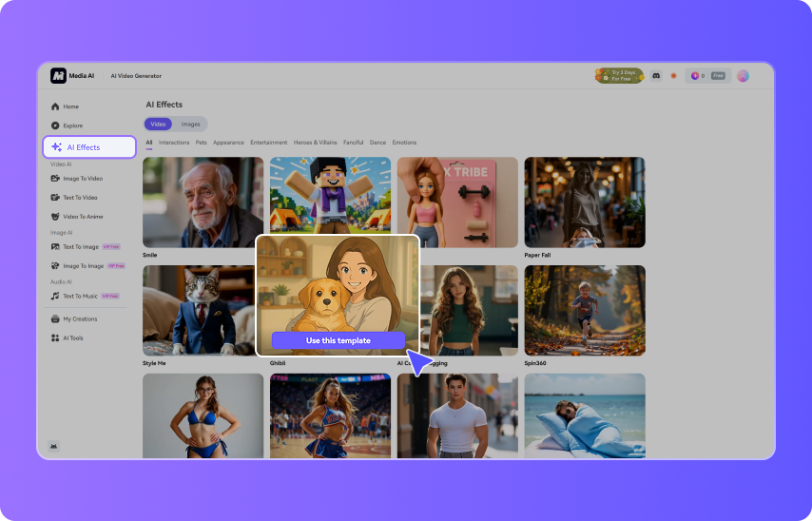The image size is (812, 521).
Task: Switch the toggle to Images
Action: tap(190, 124)
